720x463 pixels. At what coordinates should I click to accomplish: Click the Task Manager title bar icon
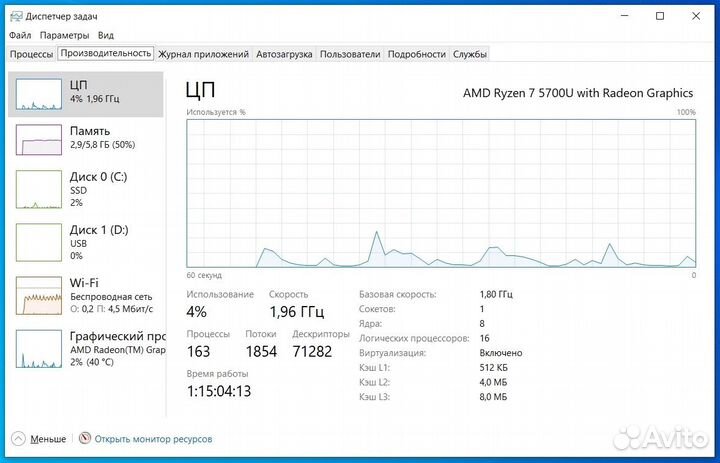(x=16, y=17)
